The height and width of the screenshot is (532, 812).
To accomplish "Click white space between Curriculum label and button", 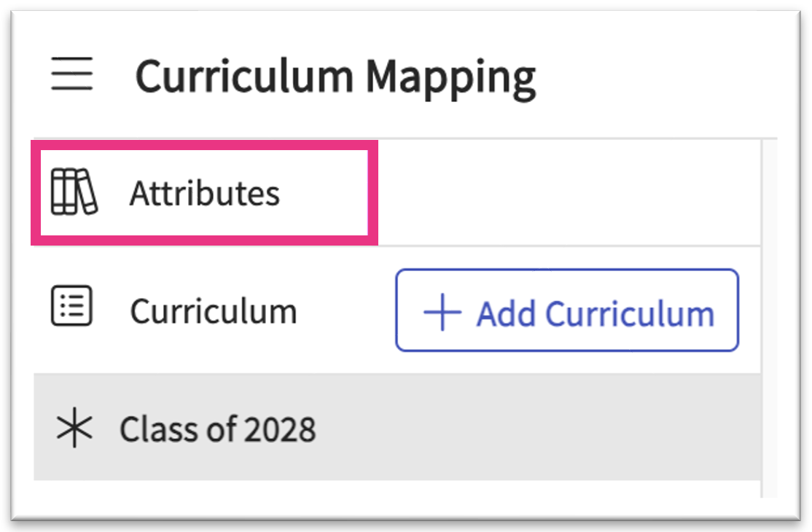I will point(346,312).
